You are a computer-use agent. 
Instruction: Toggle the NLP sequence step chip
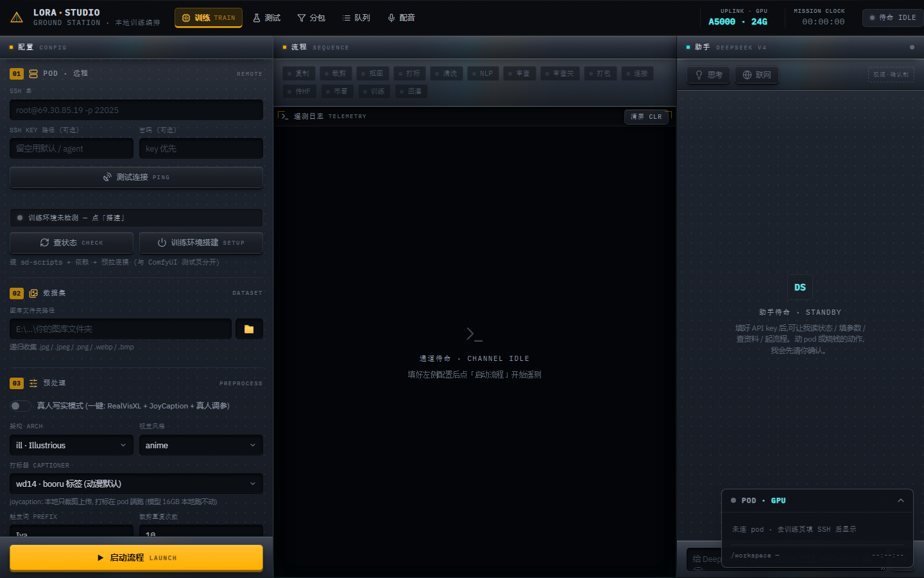pos(483,73)
